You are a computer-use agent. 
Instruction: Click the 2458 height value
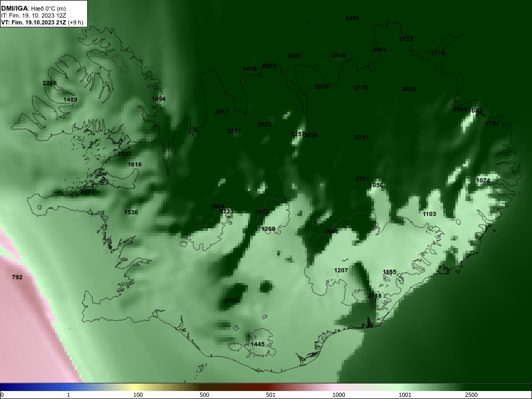point(250,69)
